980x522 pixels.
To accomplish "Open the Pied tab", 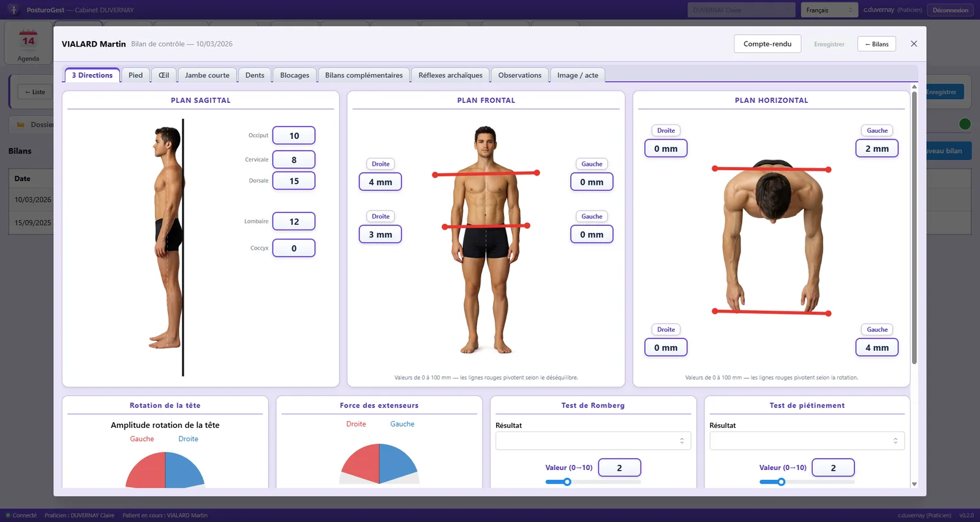I will tap(135, 75).
